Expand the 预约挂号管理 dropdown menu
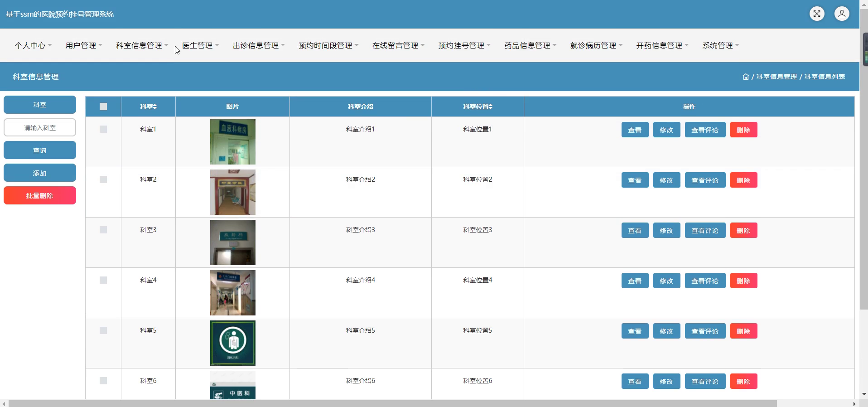 coord(464,45)
